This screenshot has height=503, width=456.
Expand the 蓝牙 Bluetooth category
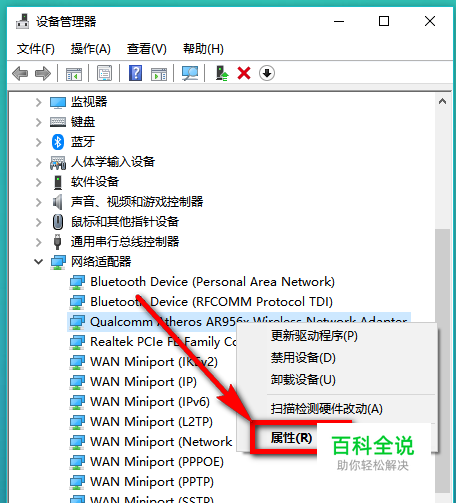[39, 142]
